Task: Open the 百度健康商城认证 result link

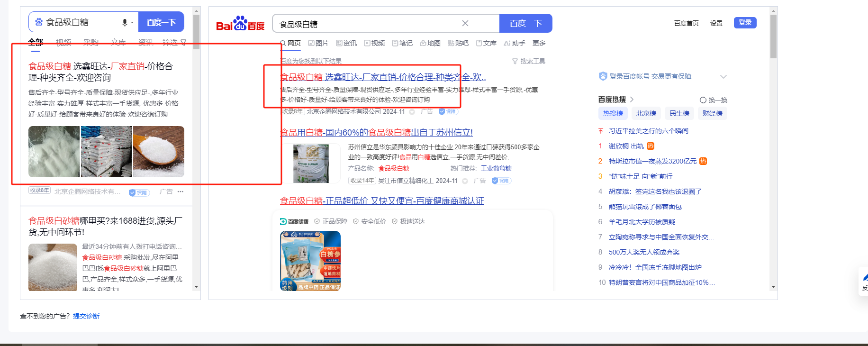Action: point(382,201)
